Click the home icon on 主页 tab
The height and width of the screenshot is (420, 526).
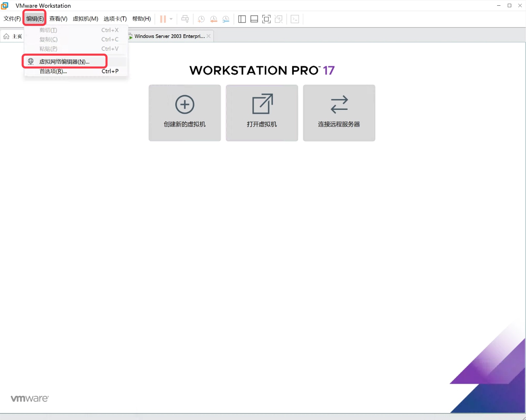click(x=6, y=36)
